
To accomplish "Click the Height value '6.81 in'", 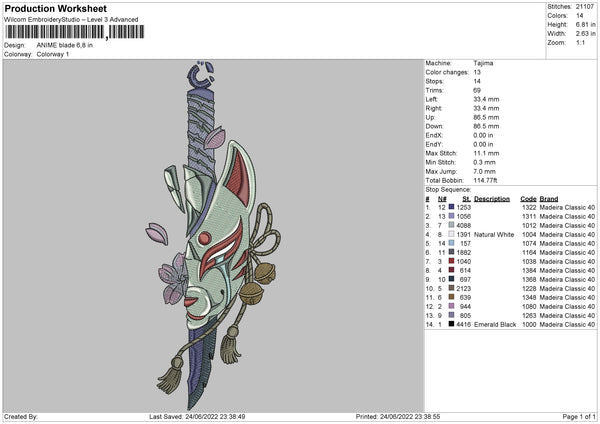I will 585,24.
